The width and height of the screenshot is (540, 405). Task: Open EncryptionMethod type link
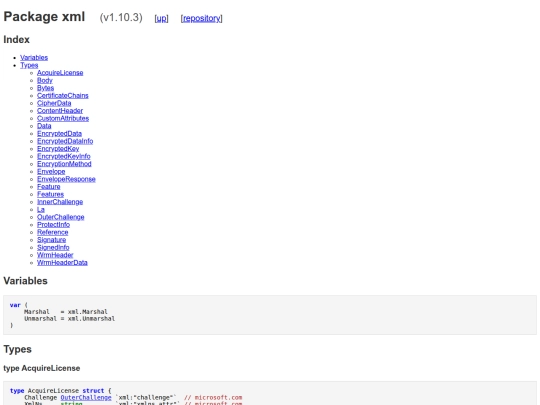pos(64,164)
